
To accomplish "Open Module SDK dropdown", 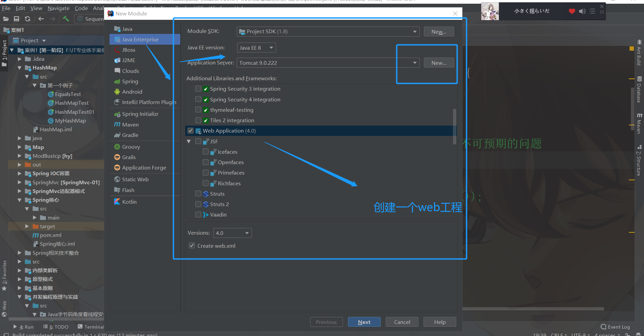I will [328, 32].
